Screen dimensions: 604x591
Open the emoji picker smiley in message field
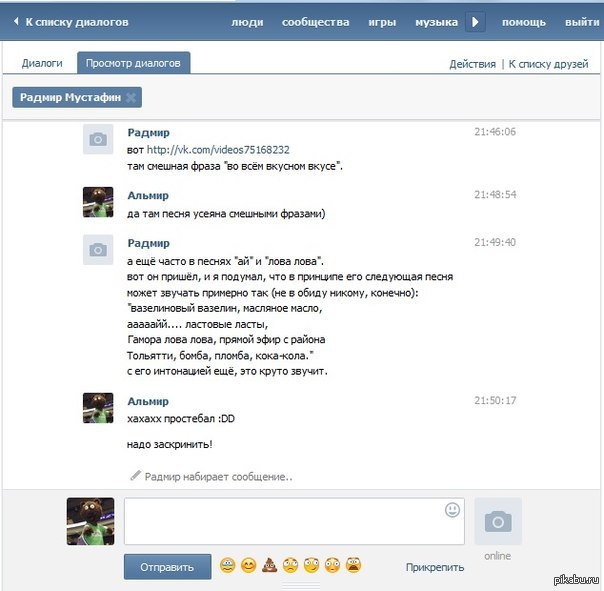[x=452, y=510]
